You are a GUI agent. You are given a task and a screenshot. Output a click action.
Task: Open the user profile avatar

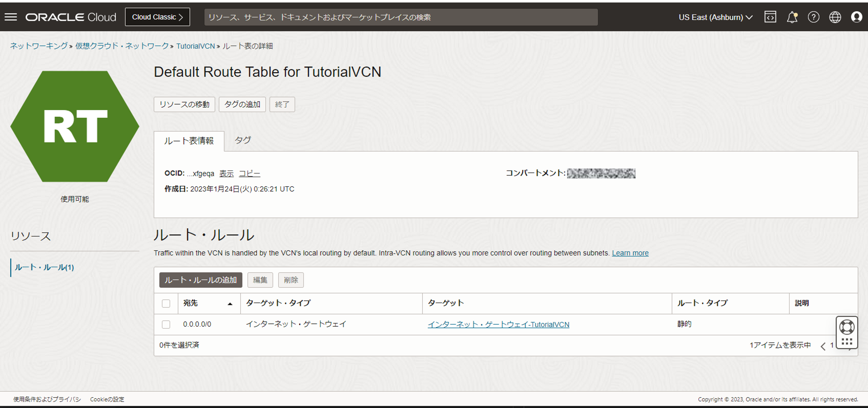pos(856,17)
